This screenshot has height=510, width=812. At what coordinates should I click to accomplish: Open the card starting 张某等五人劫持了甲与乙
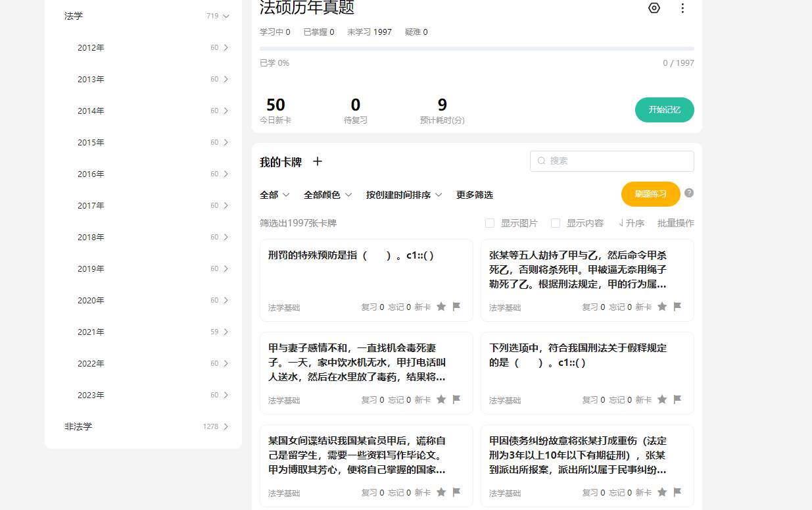587,280
